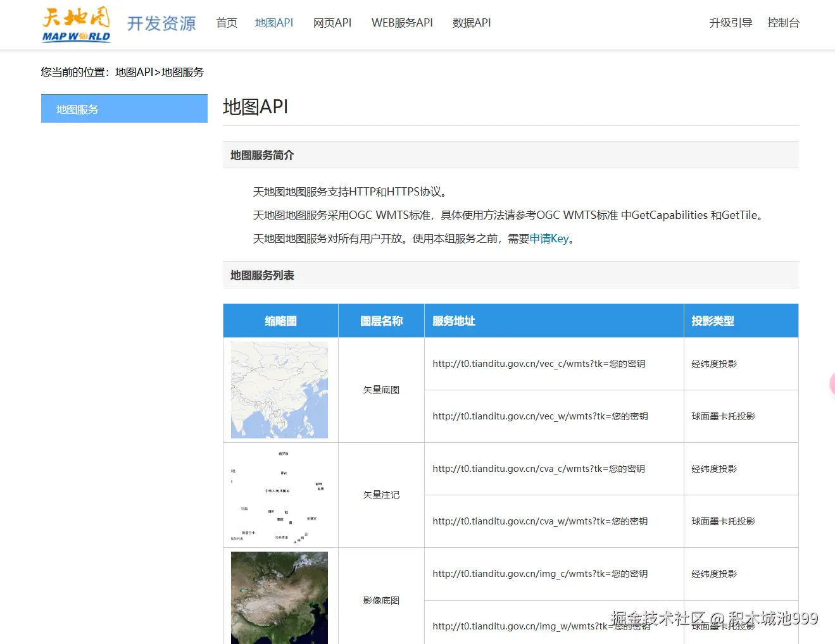835x644 pixels.
Task: Click the 您当前的位置 breadcrumb text
Action: 122,72
